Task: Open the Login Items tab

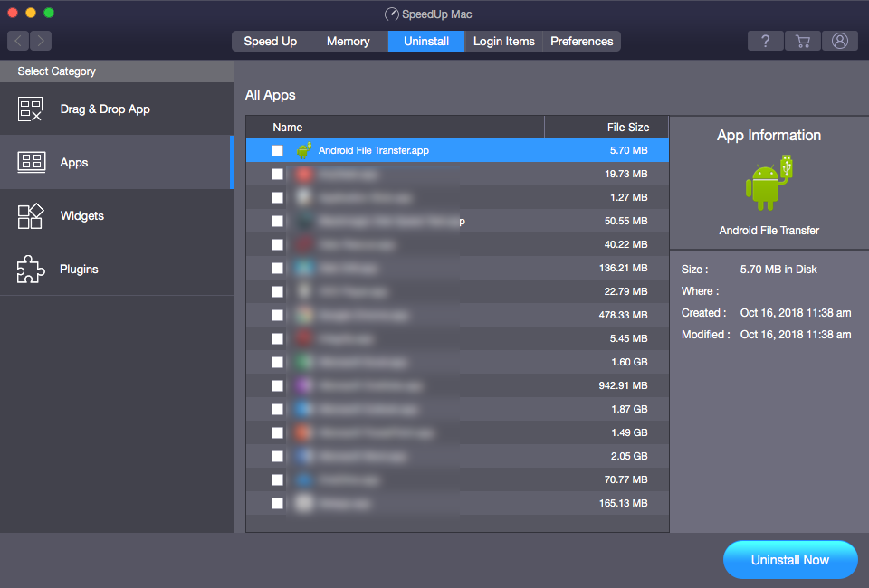Action: [504, 42]
